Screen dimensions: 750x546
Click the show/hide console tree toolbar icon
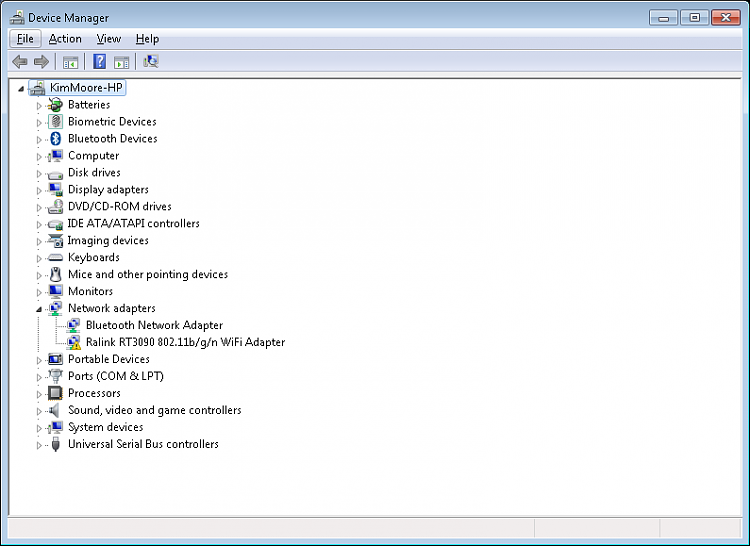click(x=70, y=62)
